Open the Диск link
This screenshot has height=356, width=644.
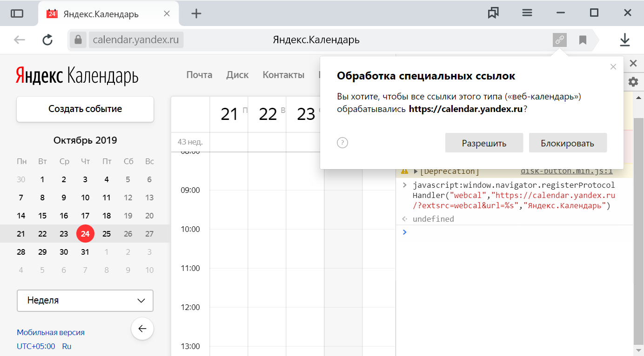237,75
